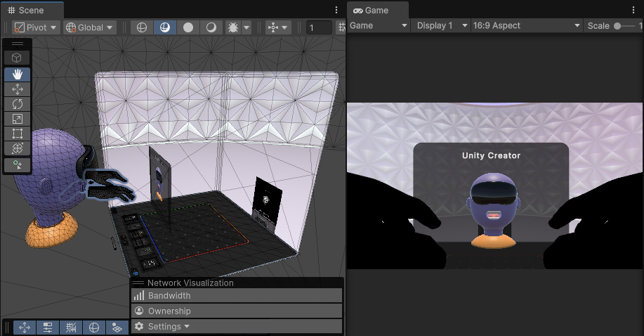
Task: Toggle the Network Visualization overlay button
Action: click(x=117, y=328)
